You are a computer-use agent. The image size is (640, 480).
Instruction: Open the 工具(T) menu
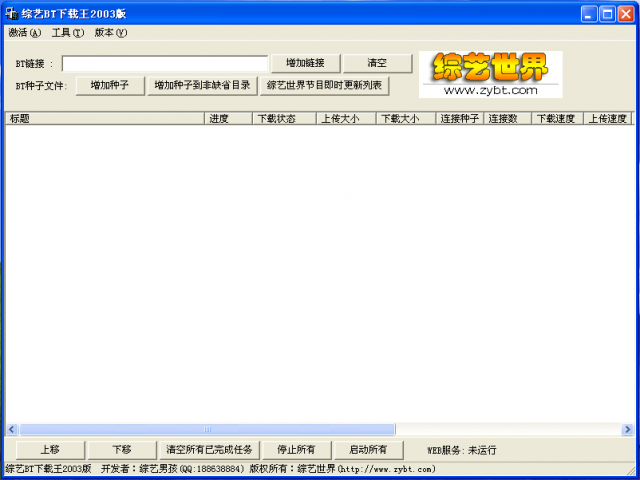(68, 33)
